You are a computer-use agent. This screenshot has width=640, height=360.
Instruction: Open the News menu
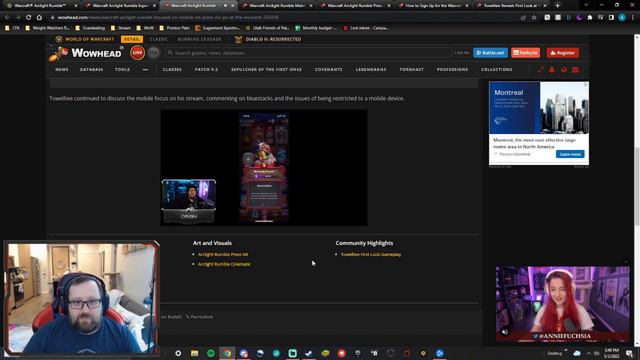point(62,69)
